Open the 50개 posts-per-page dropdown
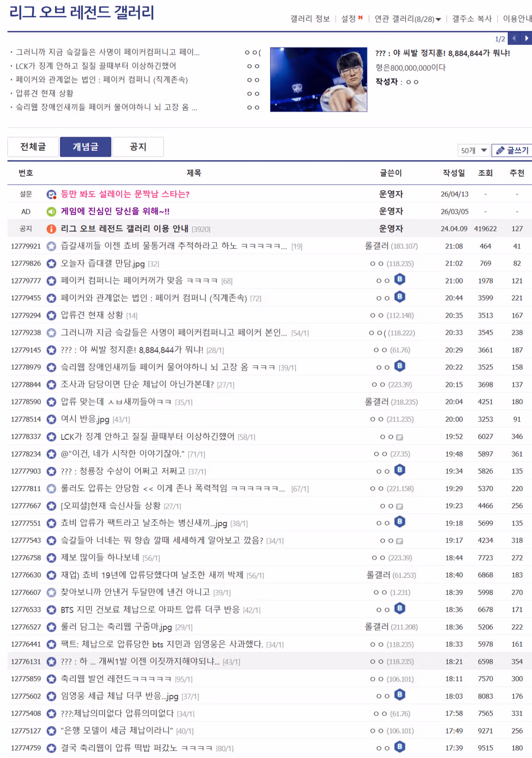 click(473, 150)
